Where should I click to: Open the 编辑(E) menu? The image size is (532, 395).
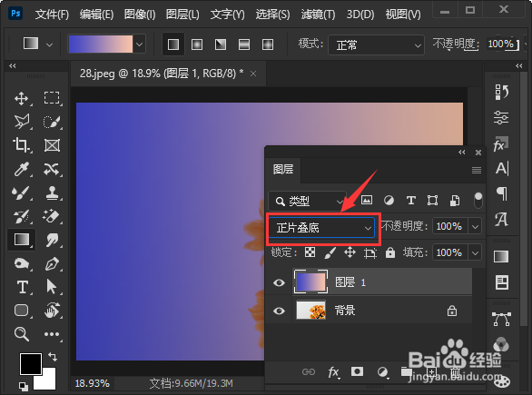(96, 15)
